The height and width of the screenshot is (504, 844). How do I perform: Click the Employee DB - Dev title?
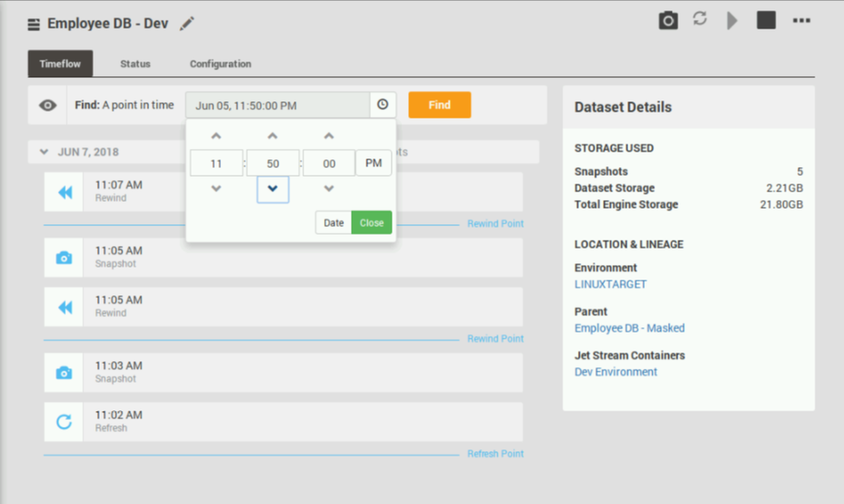coord(107,23)
